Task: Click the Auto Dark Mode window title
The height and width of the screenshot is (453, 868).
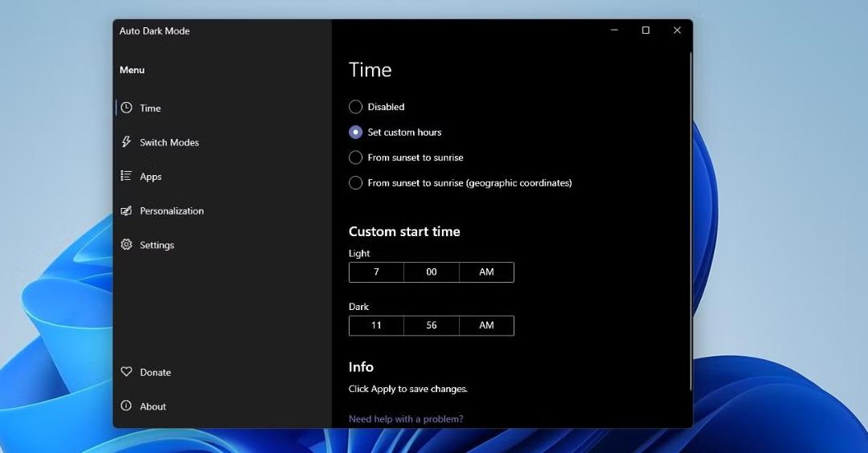Action: tap(154, 31)
